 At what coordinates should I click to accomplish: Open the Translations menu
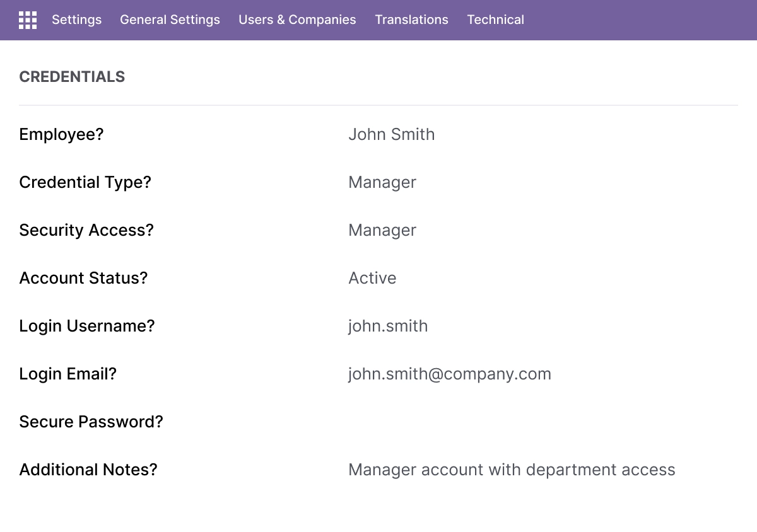point(411,20)
